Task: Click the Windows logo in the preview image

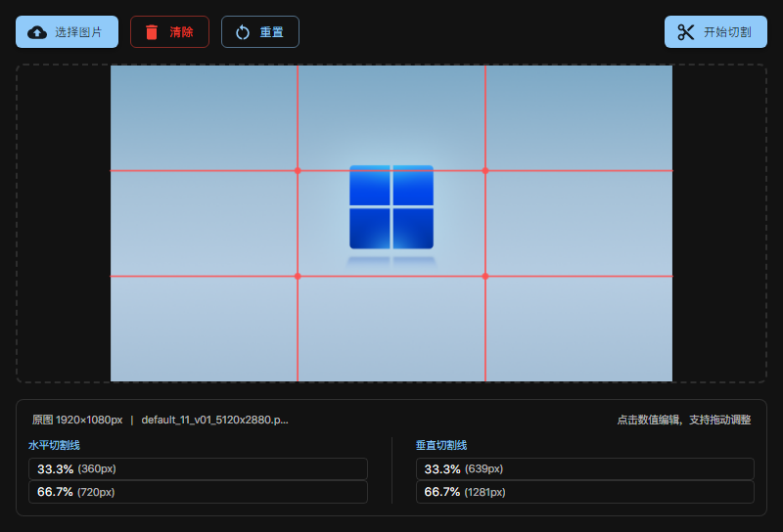Action: pyautogui.click(x=391, y=206)
